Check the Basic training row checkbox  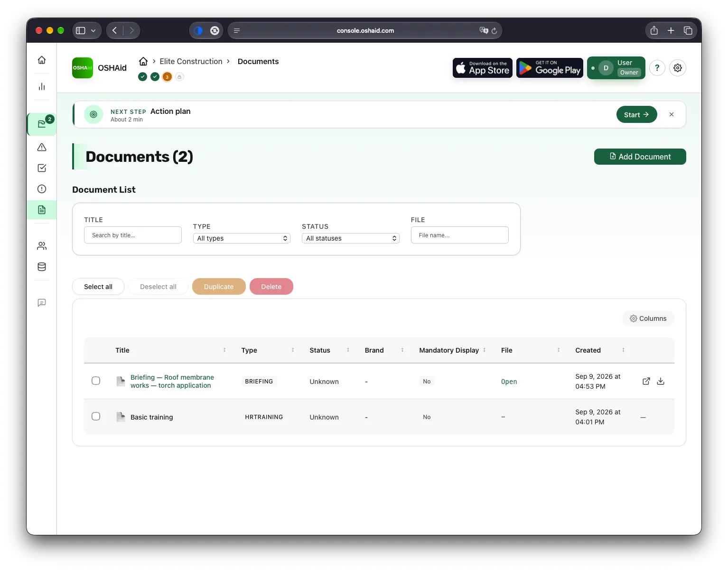coord(96,416)
